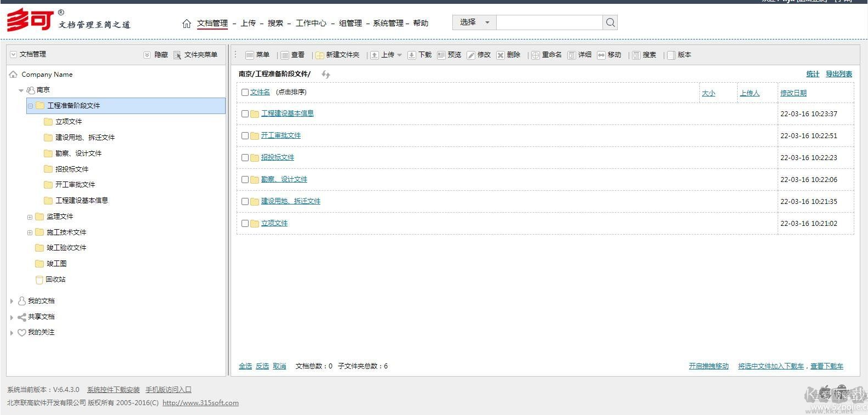Open 文档管理 in top navigation
This screenshot has height=415, width=868.
[x=212, y=23]
